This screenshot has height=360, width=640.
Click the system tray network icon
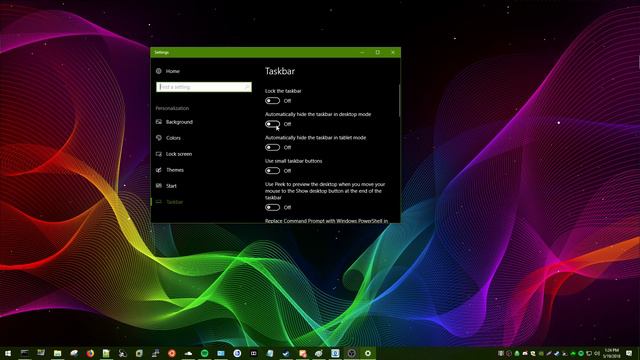(589, 353)
